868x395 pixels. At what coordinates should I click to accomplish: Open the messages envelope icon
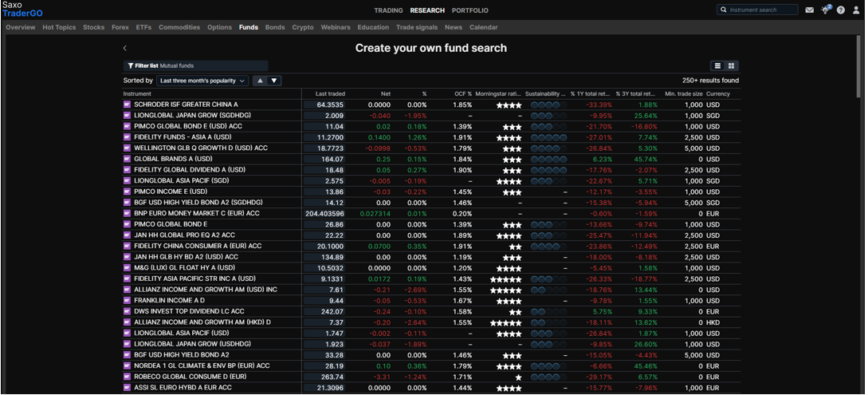[x=809, y=10]
